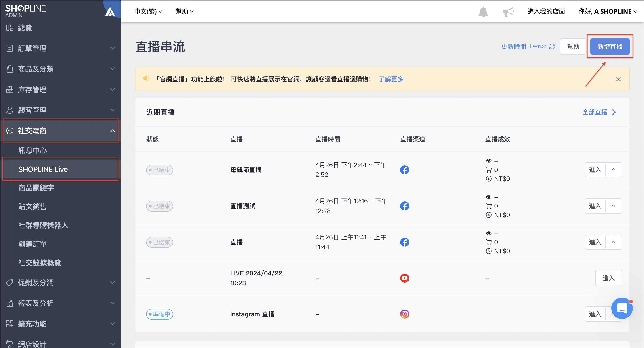Viewport: 644px width, 348px height.
Task: Click the 更新時間 label
Action: point(513,46)
